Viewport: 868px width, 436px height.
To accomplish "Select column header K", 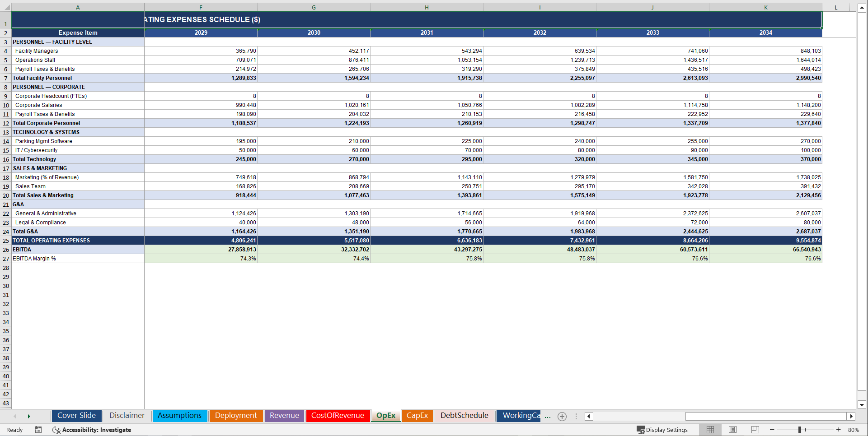I will click(765, 7).
